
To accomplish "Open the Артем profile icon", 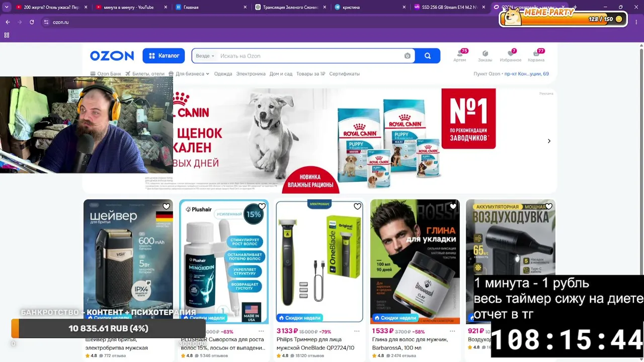I will (x=460, y=55).
